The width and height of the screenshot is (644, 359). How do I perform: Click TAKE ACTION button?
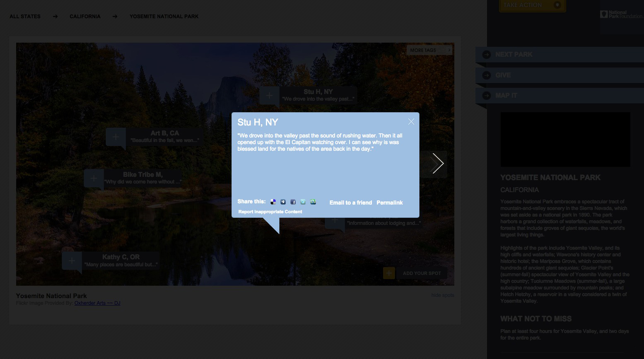point(532,5)
